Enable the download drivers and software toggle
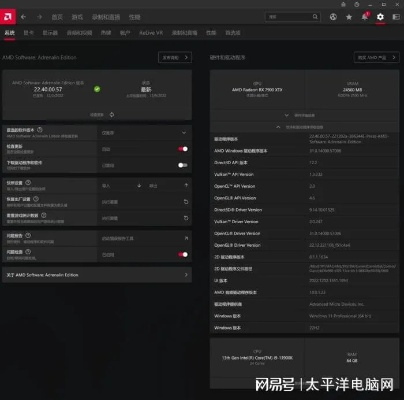404x400 pixels. [183, 165]
